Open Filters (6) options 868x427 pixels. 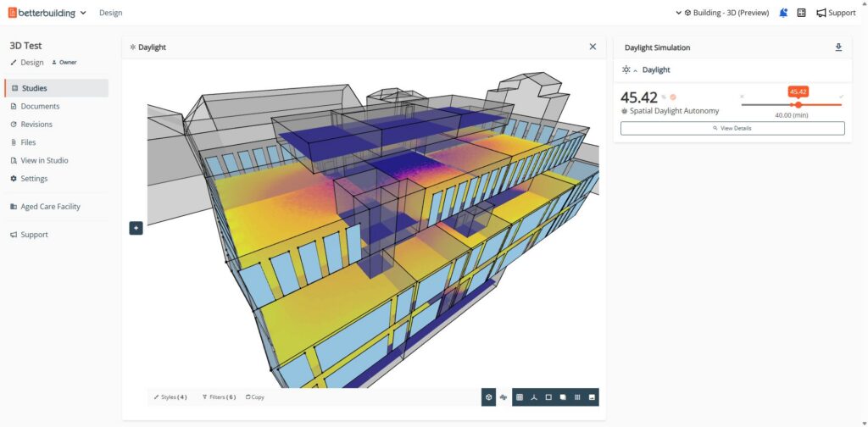(220, 397)
